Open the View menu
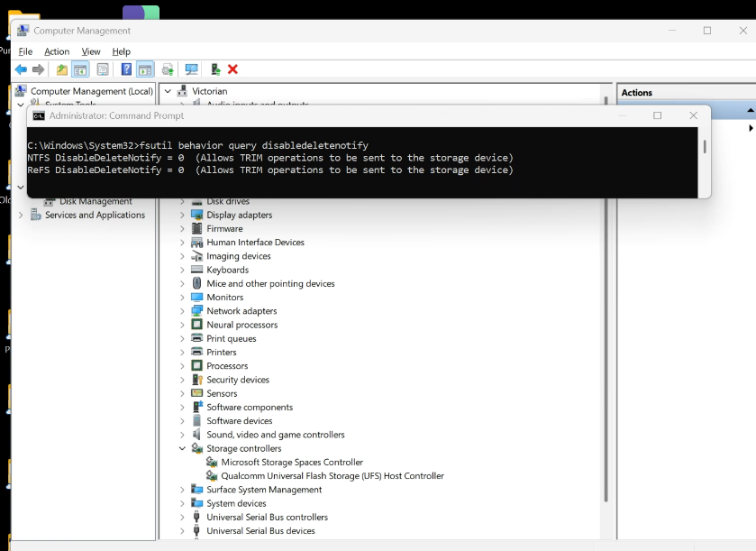This screenshot has width=756, height=551. pos(91,51)
